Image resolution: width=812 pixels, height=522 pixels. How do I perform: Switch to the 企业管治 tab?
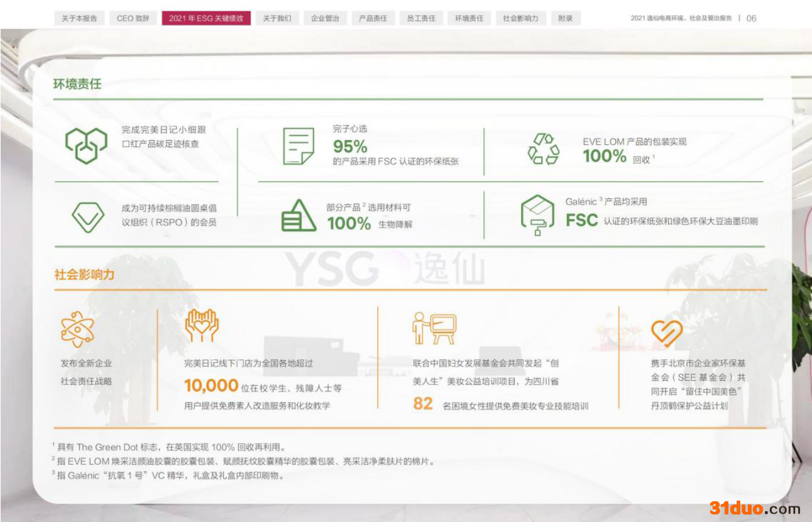(x=325, y=18)
